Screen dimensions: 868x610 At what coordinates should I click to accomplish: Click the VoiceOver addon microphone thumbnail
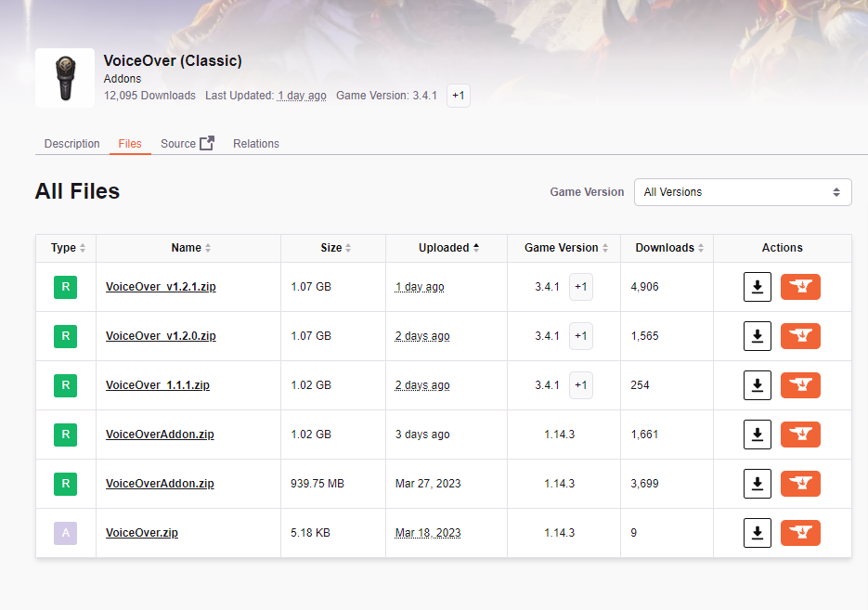(x=65, y=78)
